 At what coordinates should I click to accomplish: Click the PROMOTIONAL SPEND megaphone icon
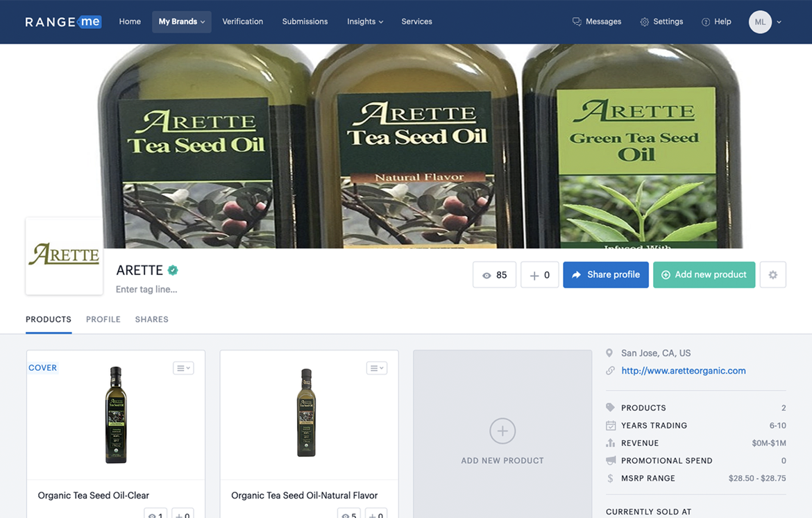611,460
